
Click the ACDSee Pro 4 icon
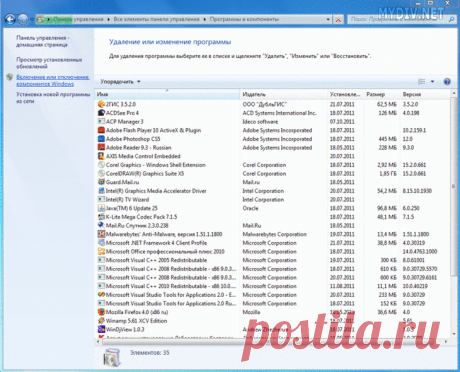tap(101, 113)
